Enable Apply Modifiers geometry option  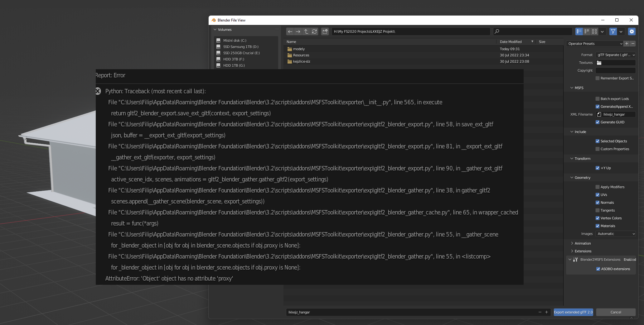(598, 187)
